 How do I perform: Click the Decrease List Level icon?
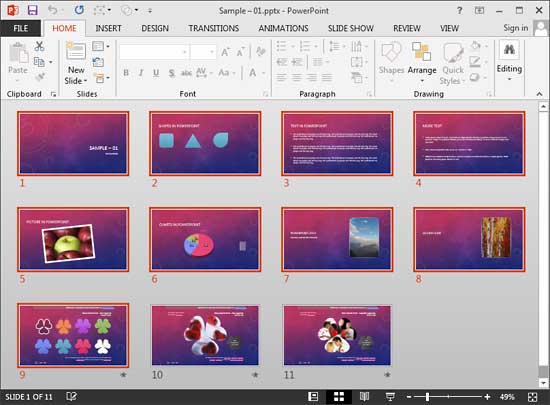point(282,62)
